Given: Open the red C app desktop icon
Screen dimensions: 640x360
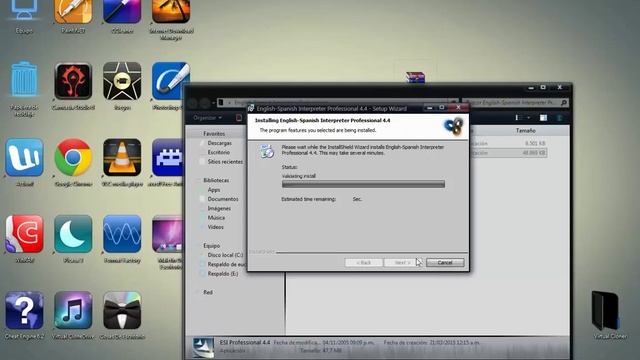Looking at the screenshot, I should pos(24,234).
